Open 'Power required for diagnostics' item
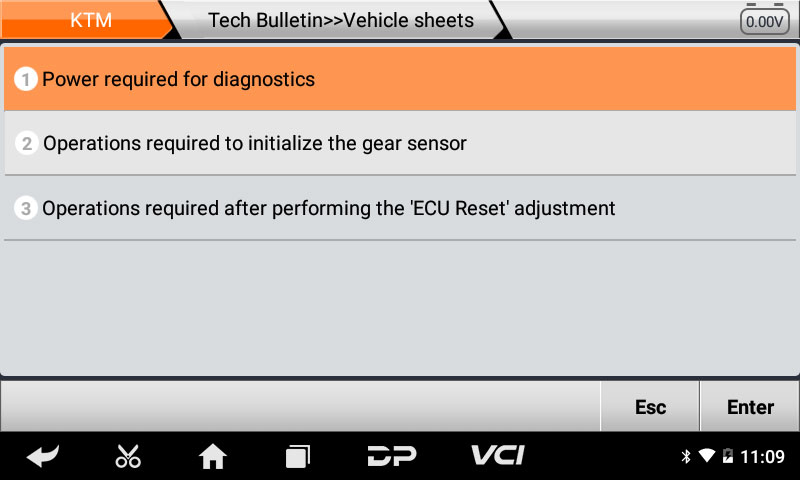 (400, 79)
